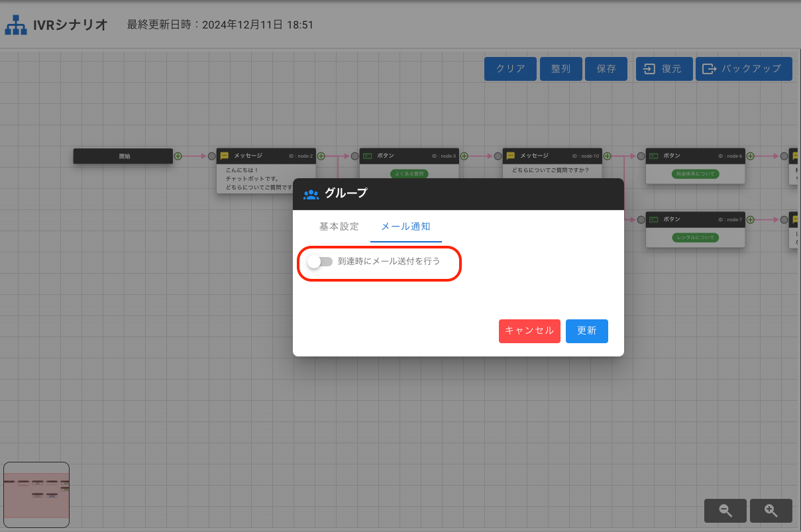Select the メール通知 tab
Viewport: 801px width, 532px height.
(405, 227)
